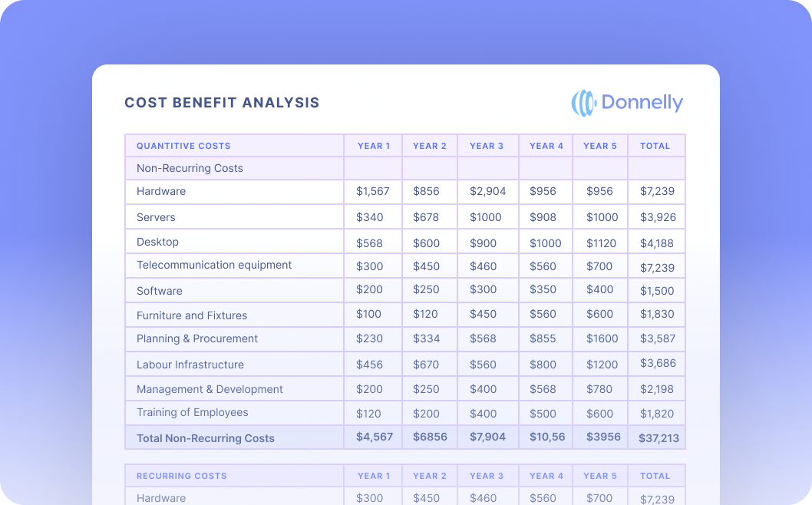
Task: Click Planning & Procurement Year 2 value $334
Action: pos(426,338)
